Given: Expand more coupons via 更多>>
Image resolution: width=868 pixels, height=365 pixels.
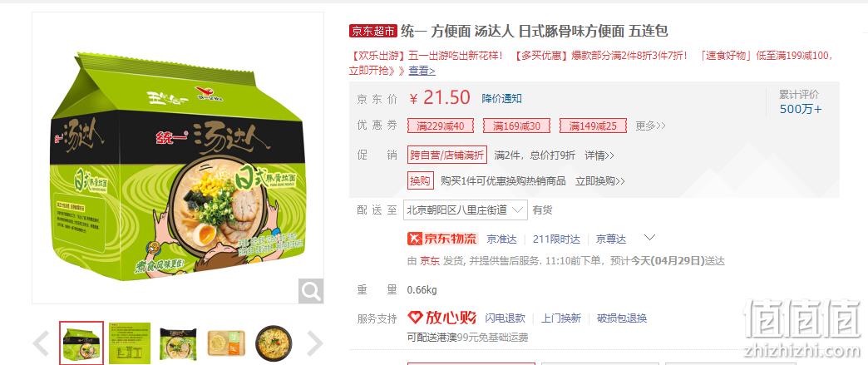Looking at the screenshot, I should 650,126.
